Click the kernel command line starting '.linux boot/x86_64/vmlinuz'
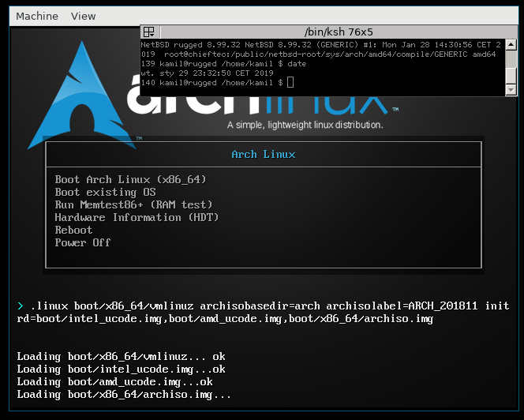 263,312
